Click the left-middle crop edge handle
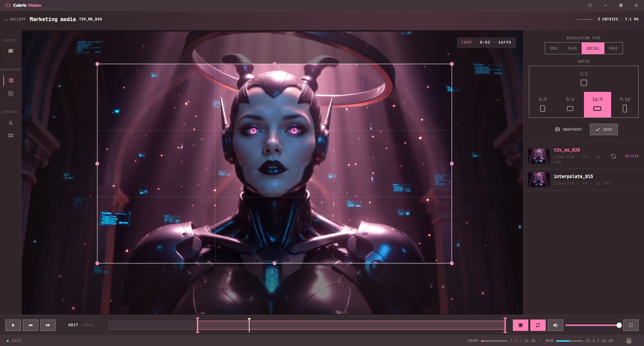 tap(97, 164)
